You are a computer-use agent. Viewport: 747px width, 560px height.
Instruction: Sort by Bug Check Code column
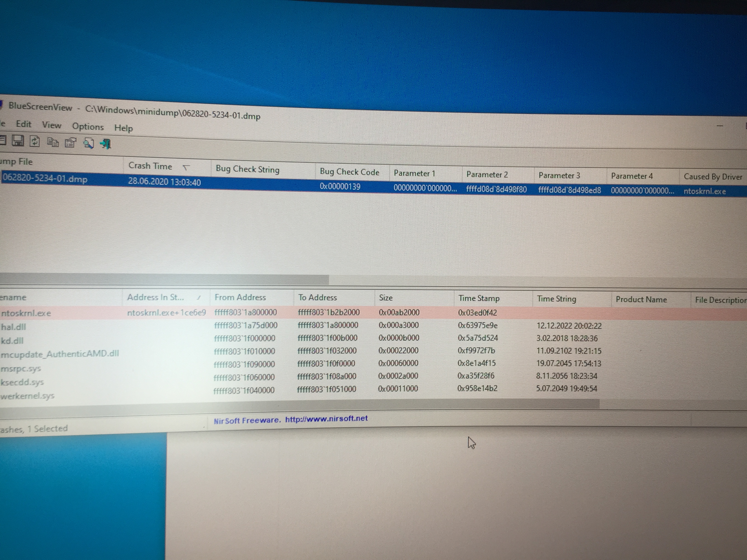pos(349,172)
